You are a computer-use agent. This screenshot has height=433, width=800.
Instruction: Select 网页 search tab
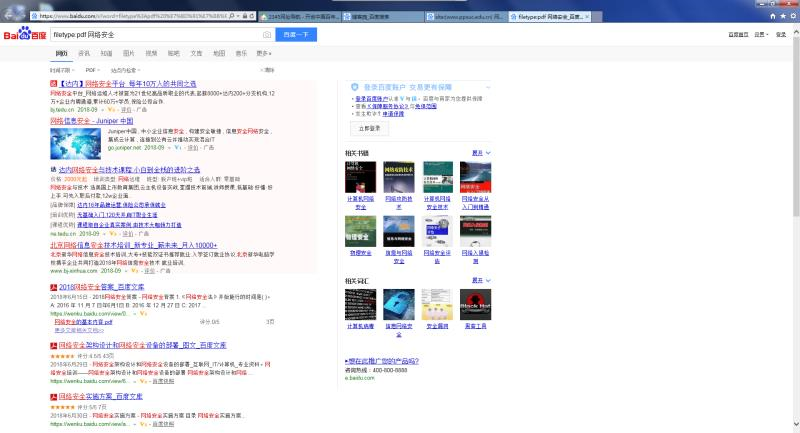point(61,54)
